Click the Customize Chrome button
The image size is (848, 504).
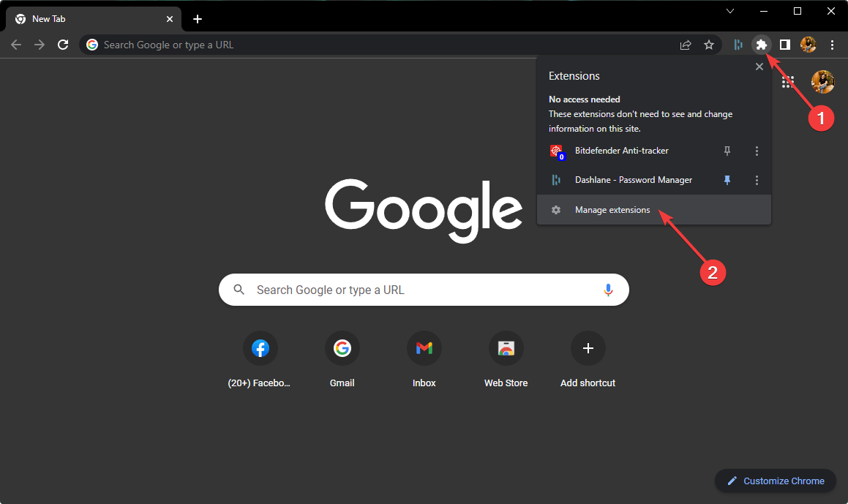775,481
